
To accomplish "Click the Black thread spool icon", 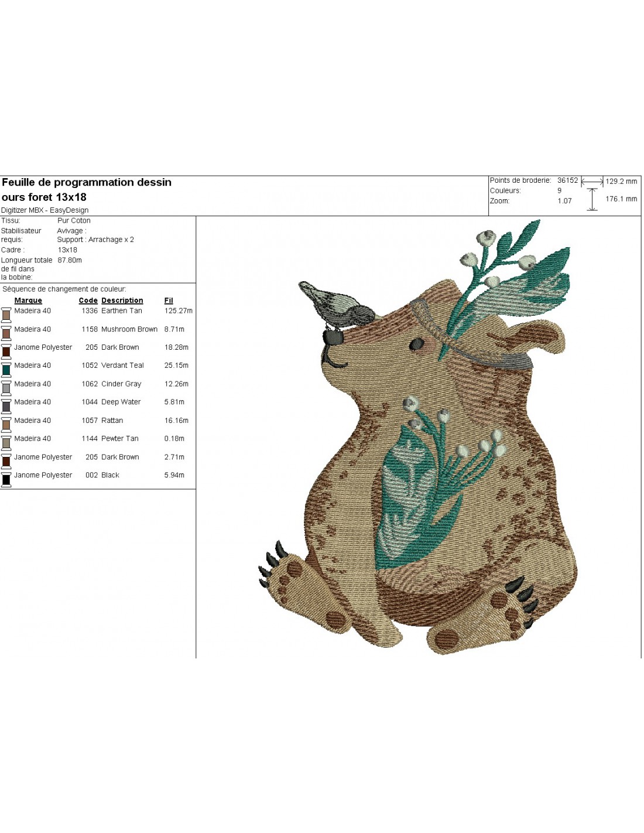I will click(x=6, y=479).
